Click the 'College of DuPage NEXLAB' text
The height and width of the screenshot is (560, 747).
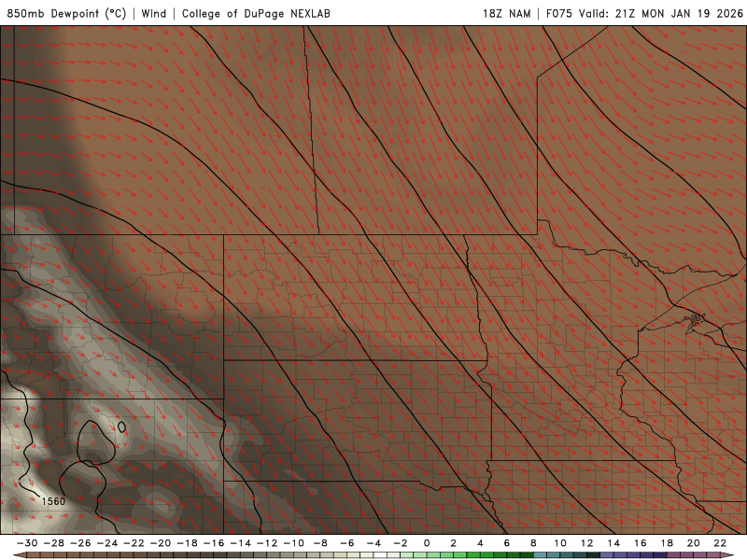(256, 13)
